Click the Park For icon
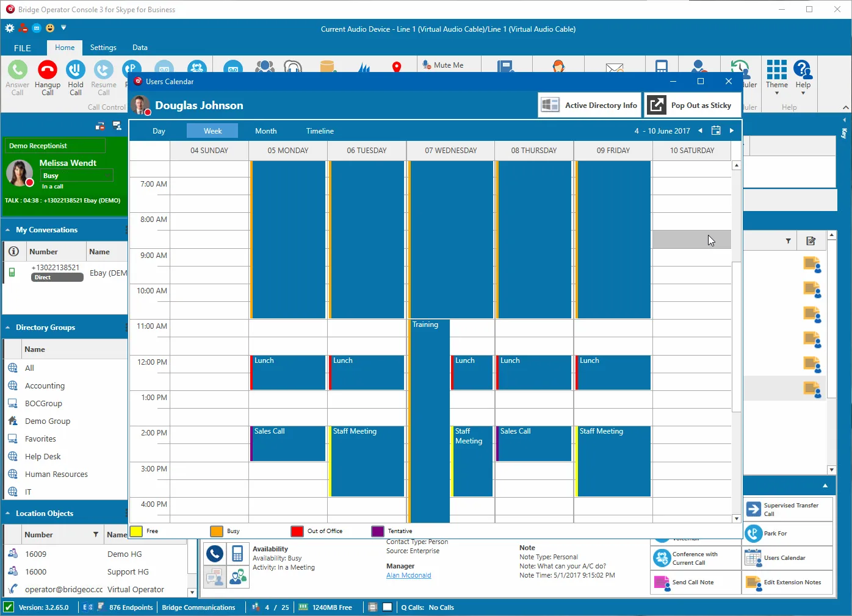The height and width of the screenshot is (616, 852). point(754,534)
